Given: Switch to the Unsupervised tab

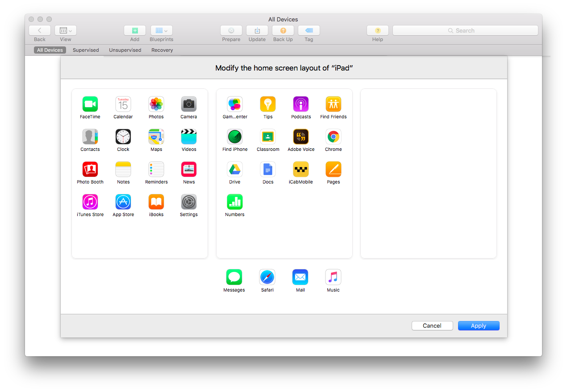Looking at the screenshot, I should (125, 50).
